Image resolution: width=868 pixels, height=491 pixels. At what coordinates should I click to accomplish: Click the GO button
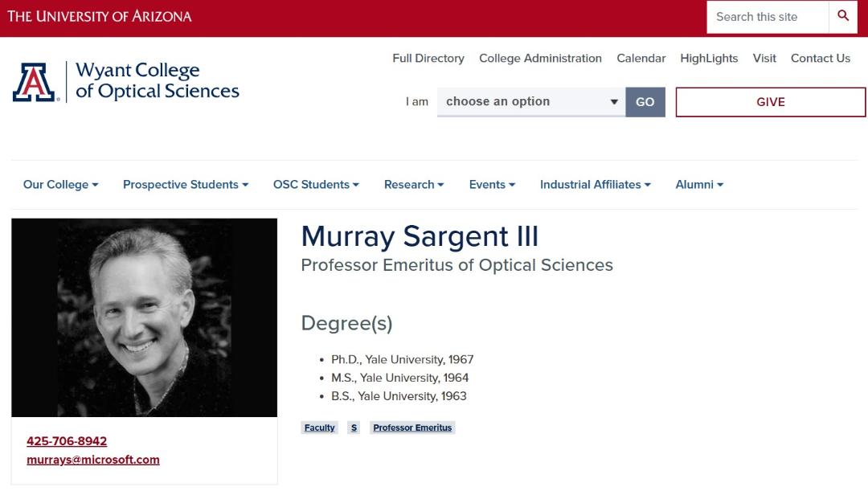[x=645, y=102]
